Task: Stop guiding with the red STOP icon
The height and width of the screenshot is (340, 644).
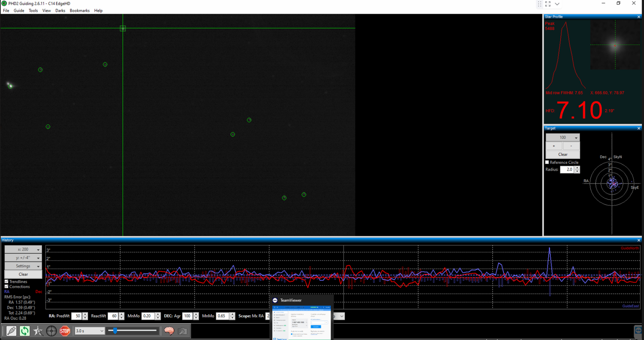Action: [x=65, y=331]
